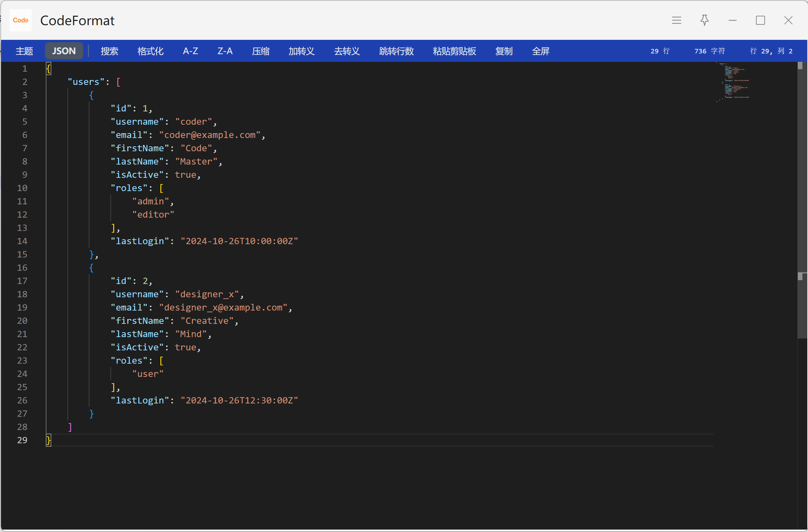Open the hamburger menu in title bar
The height and width of the screenshot is (532, 808).
[677, 20]
